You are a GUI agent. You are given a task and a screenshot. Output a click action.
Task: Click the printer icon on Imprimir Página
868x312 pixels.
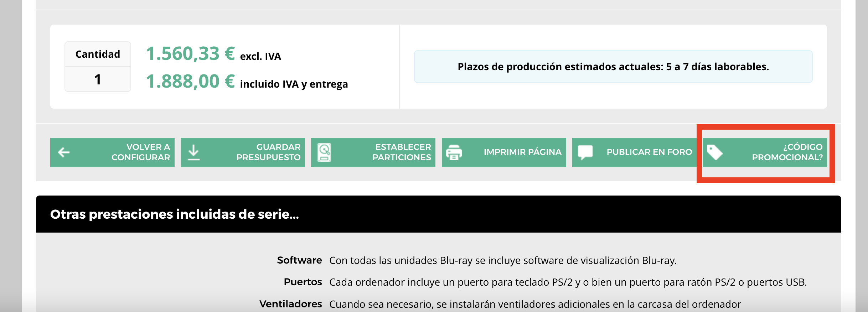tap(454, 152)
